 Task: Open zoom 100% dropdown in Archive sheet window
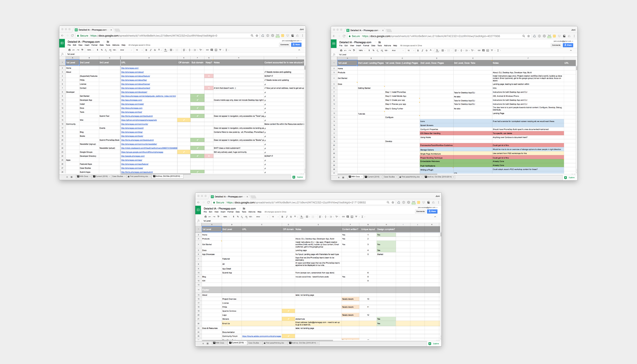click(90, 50)
